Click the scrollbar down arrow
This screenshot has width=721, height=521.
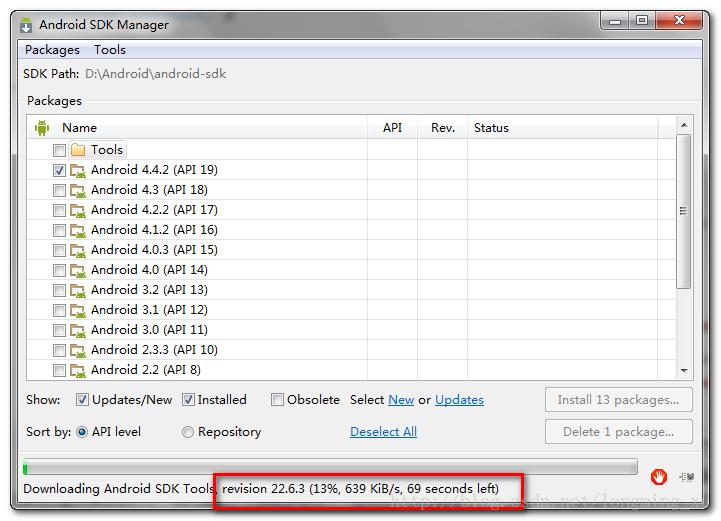coord(684,371)
